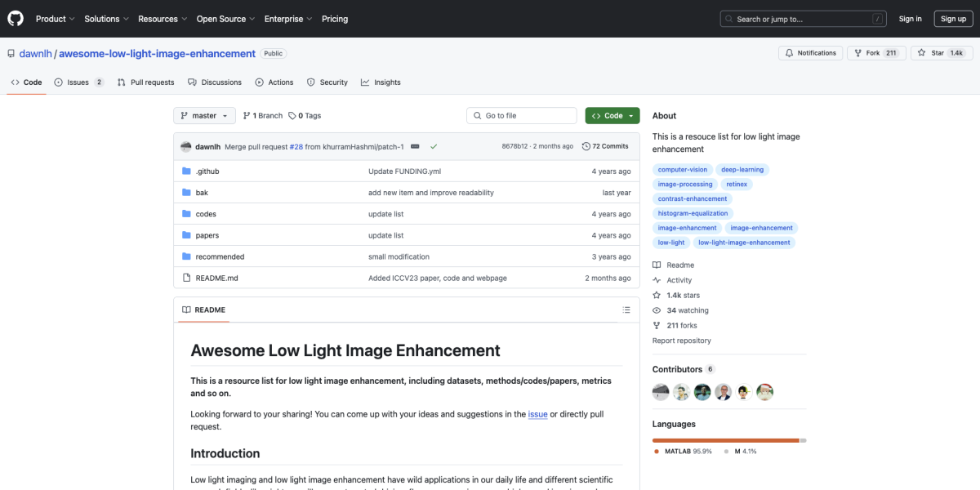The image size is (980, 490).
Task: Open the README outline list icon
Action: pyautogui.click(x=626, y=310)
